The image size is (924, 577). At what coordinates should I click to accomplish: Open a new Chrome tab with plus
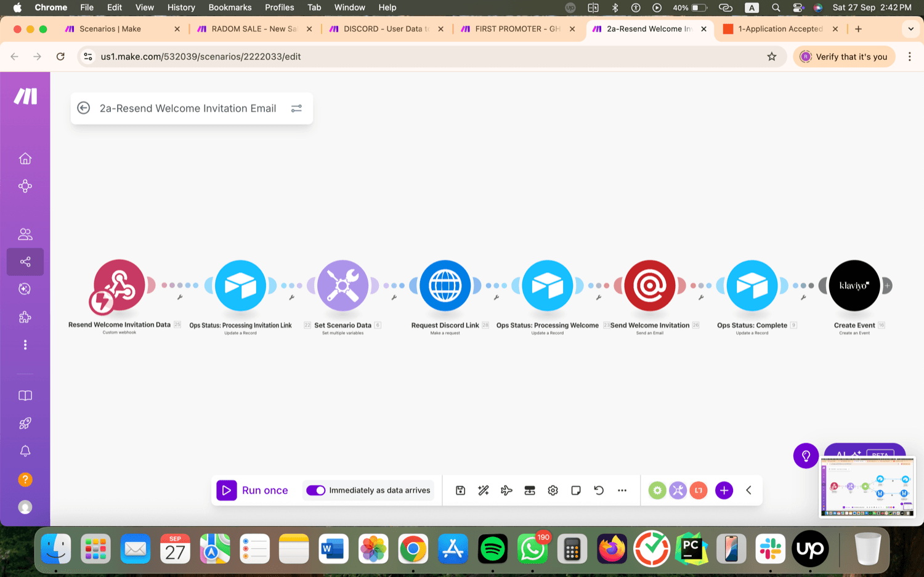coord(858,29)
